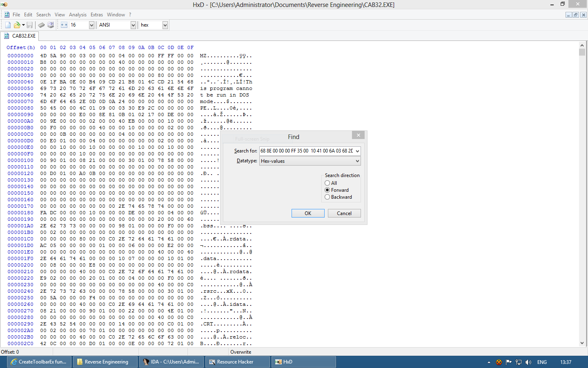Click the Save disk icon in the toolbar
Screen dimensions: 588x368
(30, 25)
